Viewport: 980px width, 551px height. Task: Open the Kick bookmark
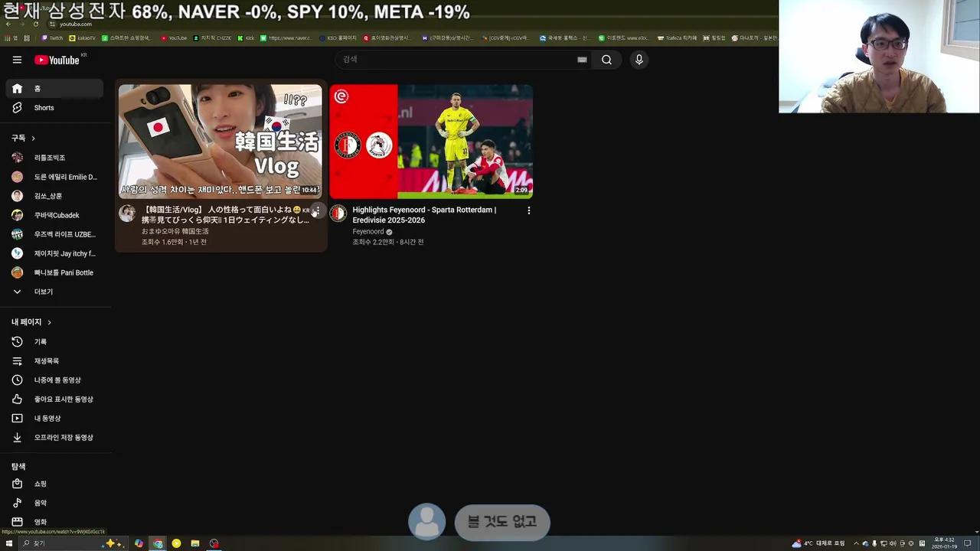(x=247, y=37)
